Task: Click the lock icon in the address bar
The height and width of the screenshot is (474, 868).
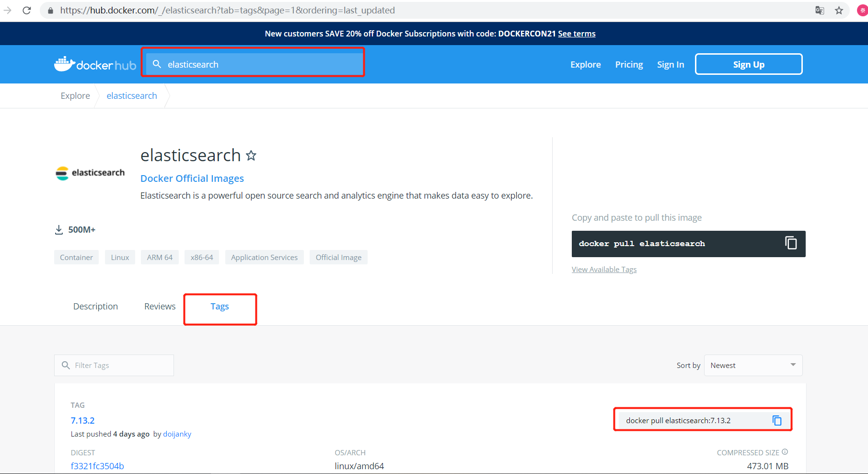Action: click(50, 11)
